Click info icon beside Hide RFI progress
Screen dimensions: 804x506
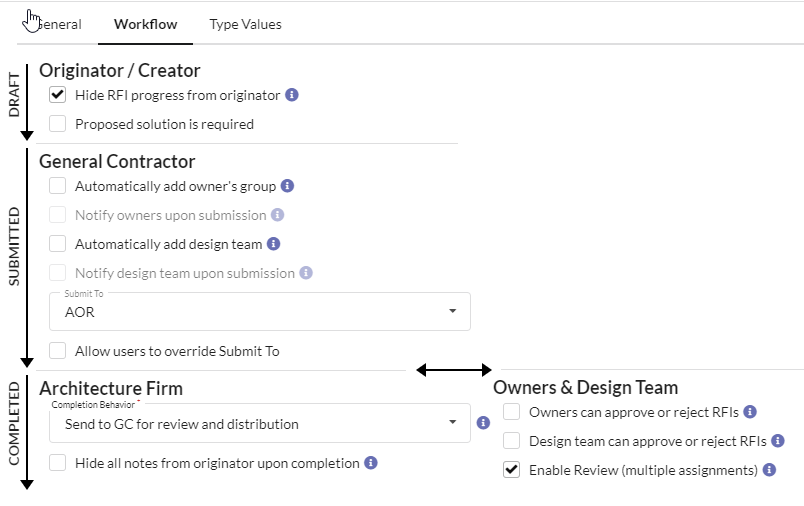(x=292, y=95)
